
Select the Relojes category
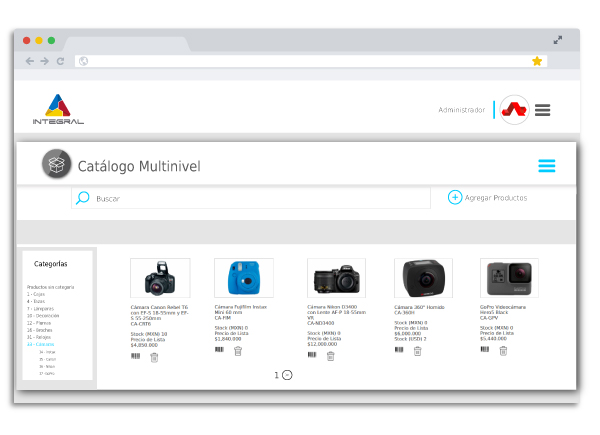(39, 337)
